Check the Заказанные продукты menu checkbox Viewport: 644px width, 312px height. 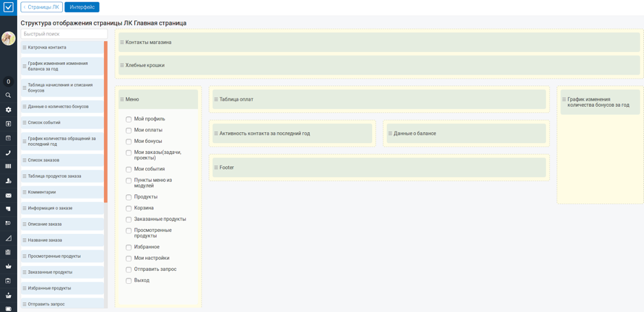coord(129,220)
